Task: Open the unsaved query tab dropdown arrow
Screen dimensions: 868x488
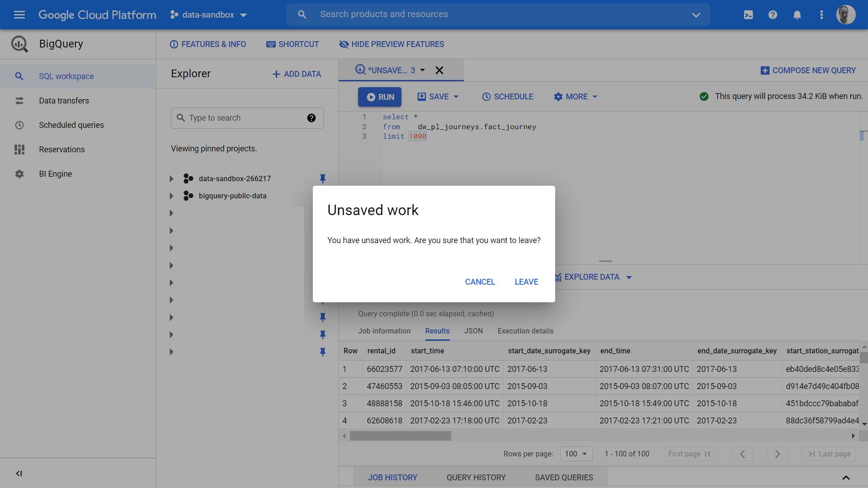Action: 423,70
